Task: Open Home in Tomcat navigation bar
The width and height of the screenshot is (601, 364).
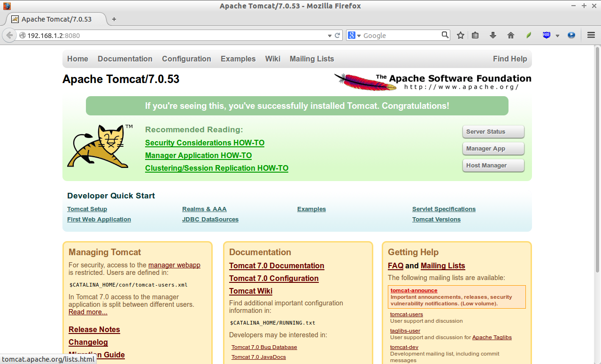Action: 77,59
